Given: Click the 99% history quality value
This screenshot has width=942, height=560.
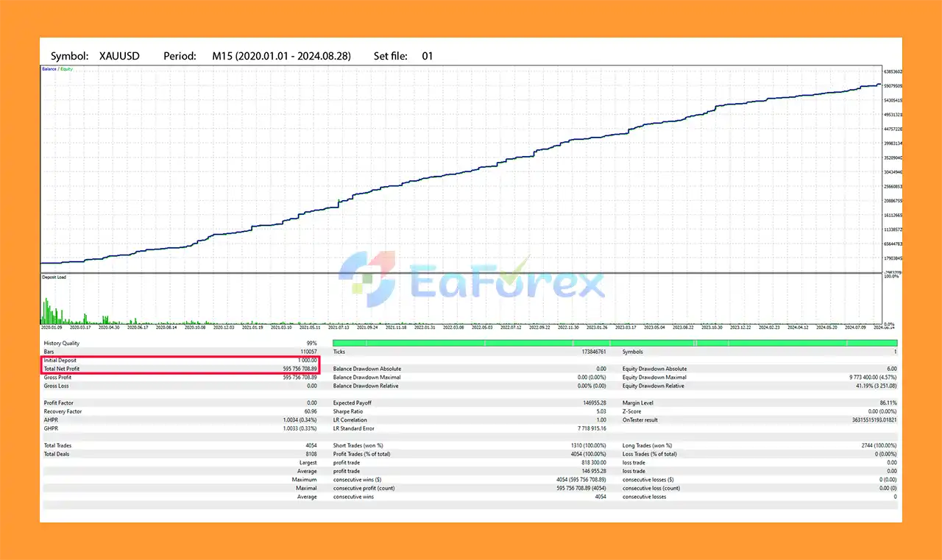Looking at the screenshot, I should (x=312, y=344).
